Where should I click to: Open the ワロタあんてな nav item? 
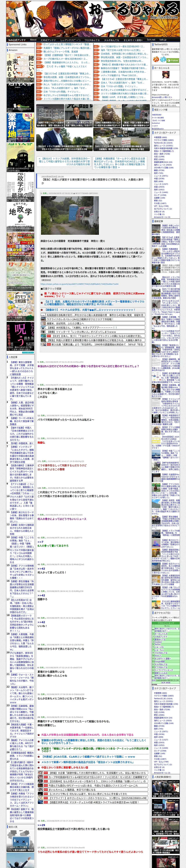92,40
